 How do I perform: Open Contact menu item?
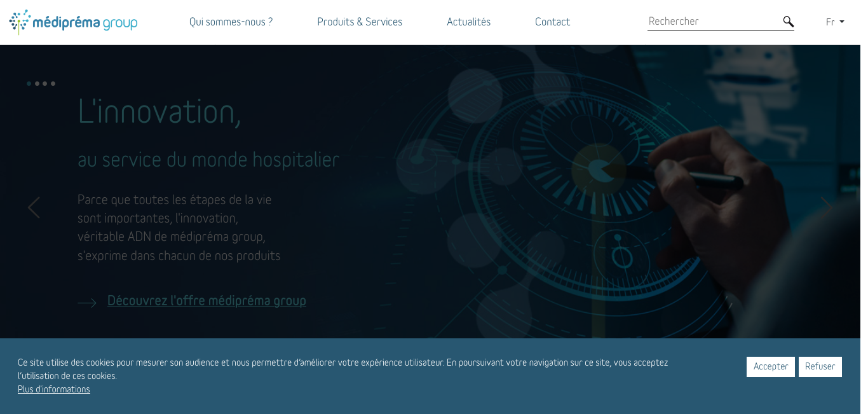[x=552, y=22]
